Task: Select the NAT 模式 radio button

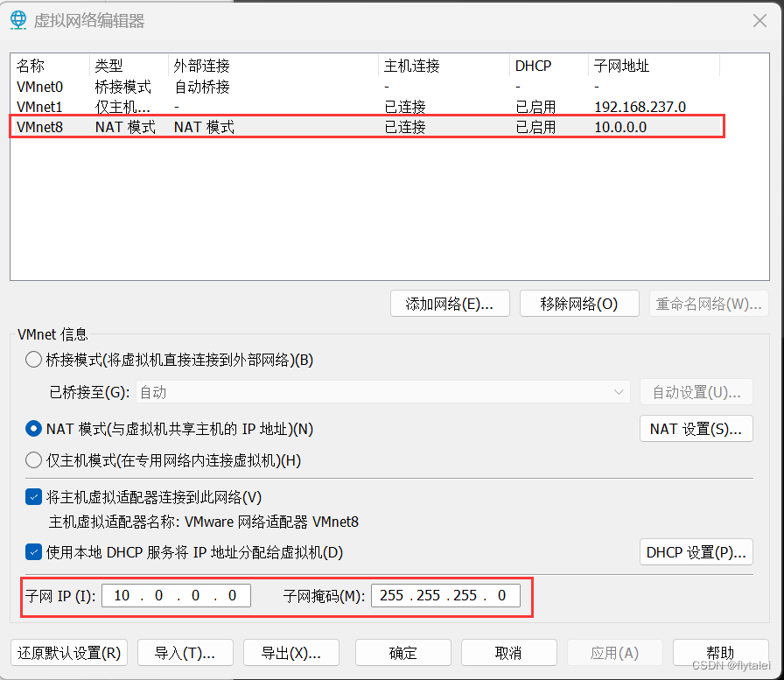Action: click(33, 429)
